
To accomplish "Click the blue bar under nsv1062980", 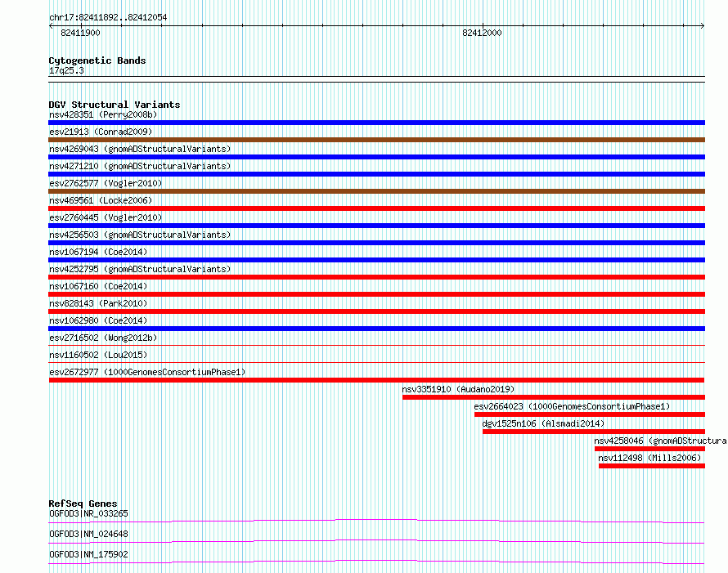I will 376,329.
